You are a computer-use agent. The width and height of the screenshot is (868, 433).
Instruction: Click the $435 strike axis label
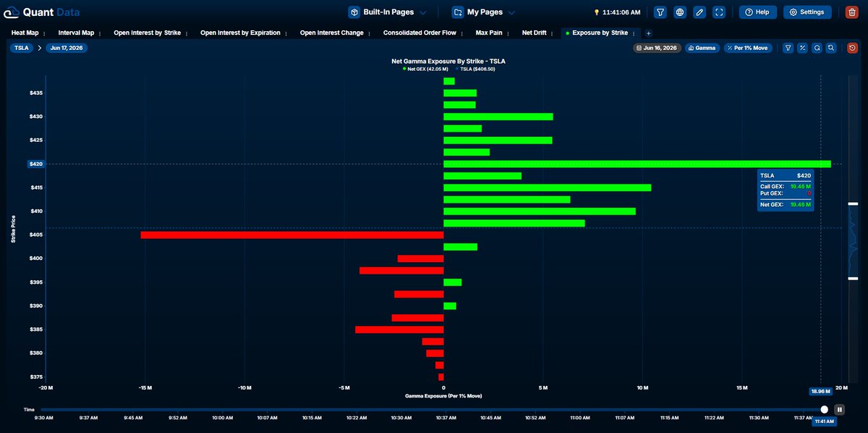coord(35,93)
